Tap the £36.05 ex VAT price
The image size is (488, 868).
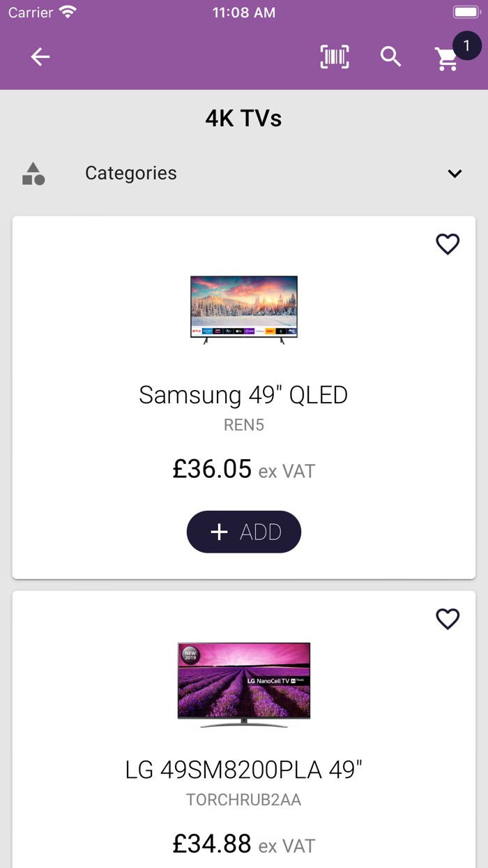point(243,470)
